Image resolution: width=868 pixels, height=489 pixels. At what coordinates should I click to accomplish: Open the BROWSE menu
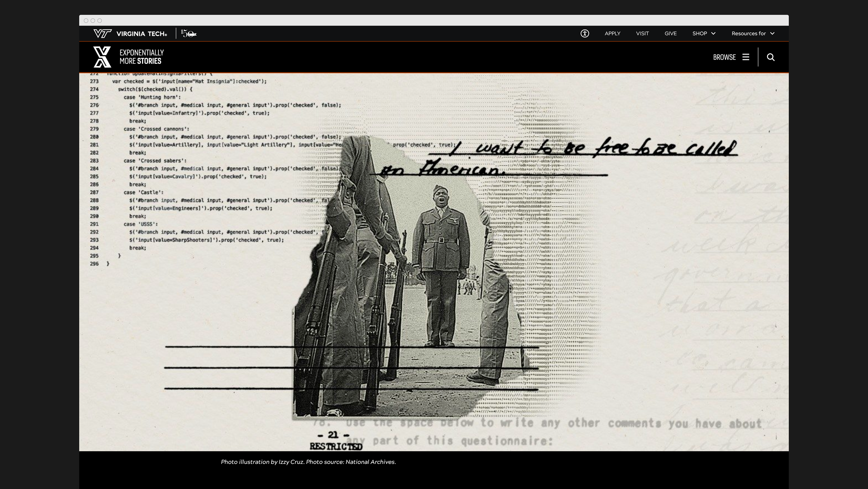[724, 57]
